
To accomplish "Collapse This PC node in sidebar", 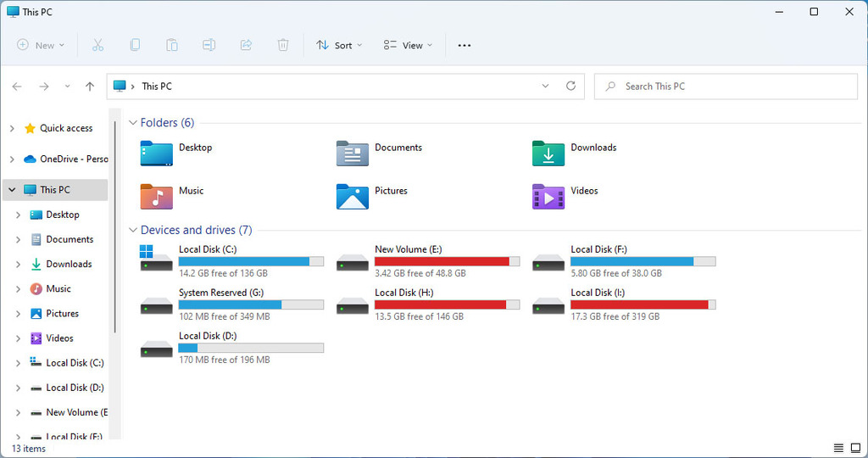I will click(x=12, y=189).
